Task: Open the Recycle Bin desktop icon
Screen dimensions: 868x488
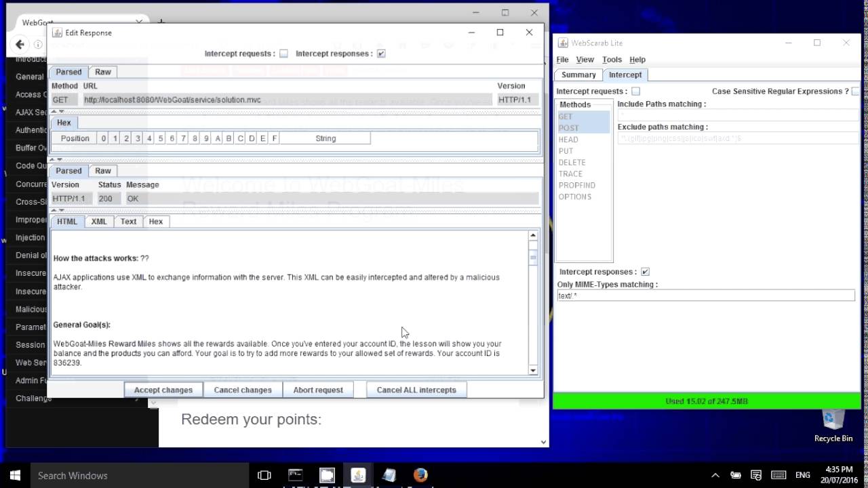Action: coord(833,425)
